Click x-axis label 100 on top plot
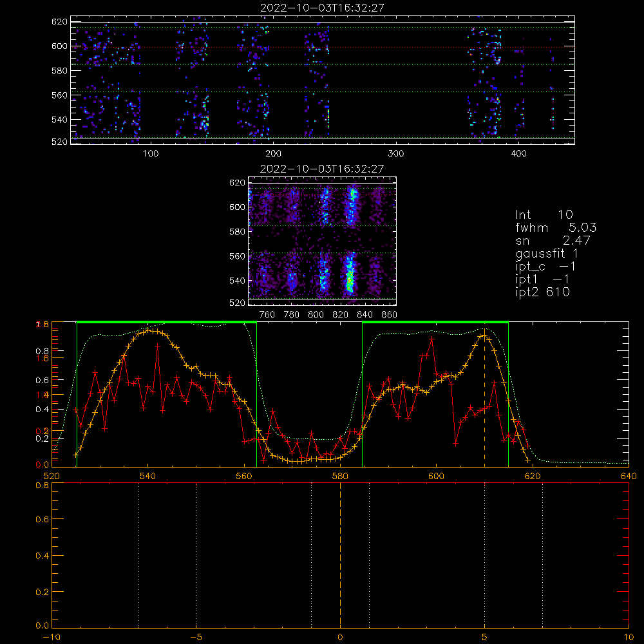The image size is (644, 644). click(151, 154)
